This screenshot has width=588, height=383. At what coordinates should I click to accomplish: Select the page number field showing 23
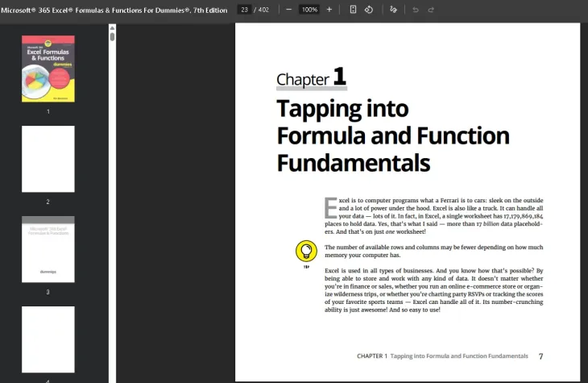(244, 10)
